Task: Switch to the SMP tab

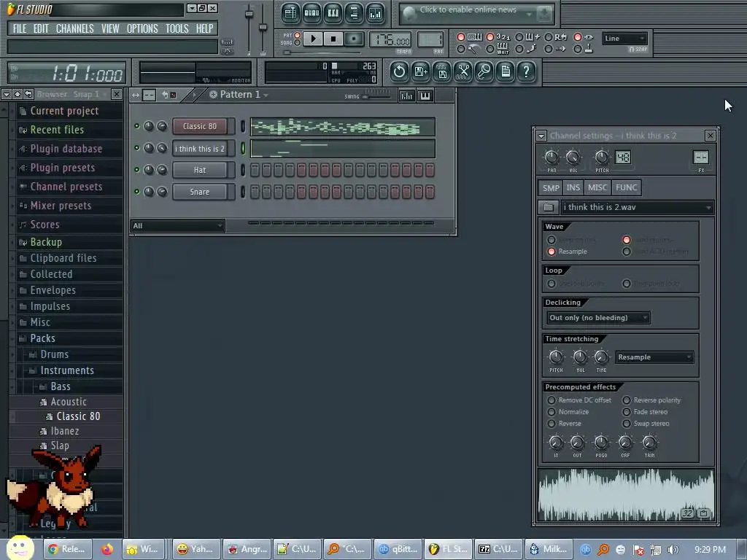Action: point(551,187)
